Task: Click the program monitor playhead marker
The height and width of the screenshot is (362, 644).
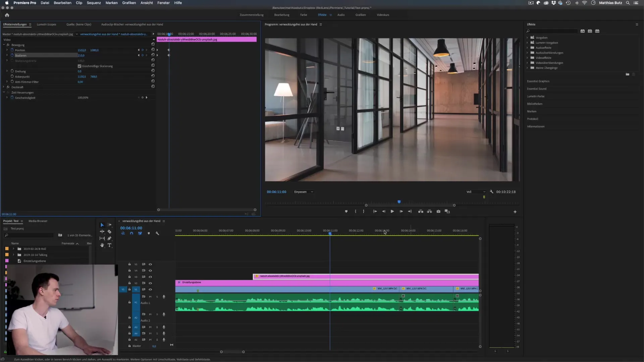Action: point(399,202)
